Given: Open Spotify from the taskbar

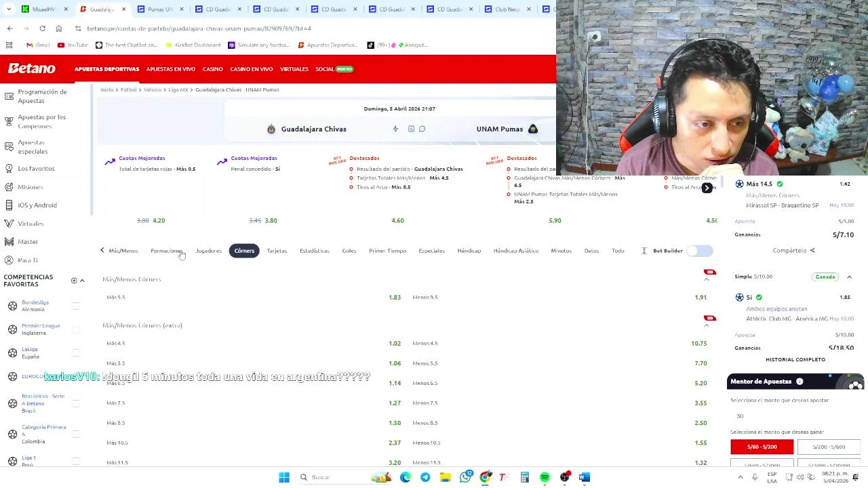Looking at the screenshot, I should pyautogui.click(x=545, y=477).
